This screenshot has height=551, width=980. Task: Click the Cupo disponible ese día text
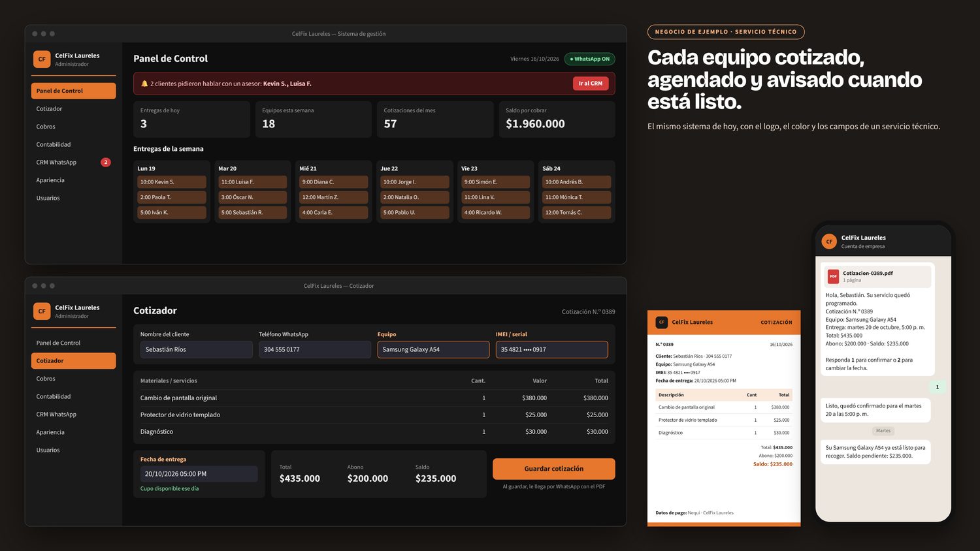click(x=170, y=489)
